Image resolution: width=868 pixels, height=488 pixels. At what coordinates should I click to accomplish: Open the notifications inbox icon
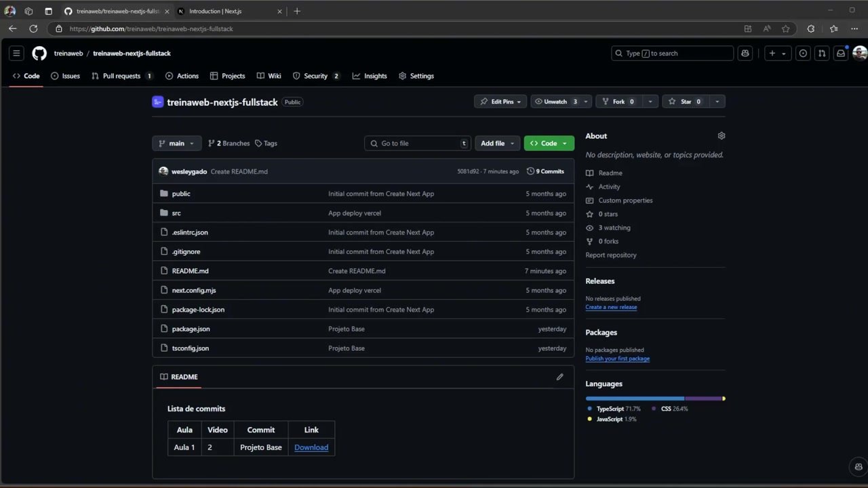(841, 54)
